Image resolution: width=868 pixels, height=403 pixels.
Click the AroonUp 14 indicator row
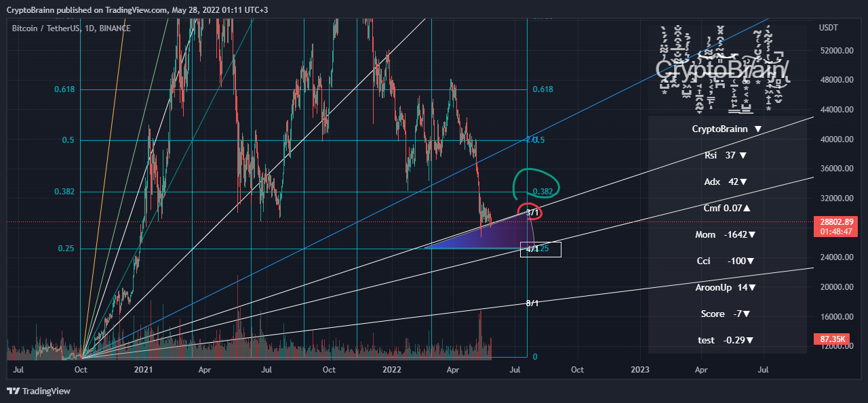coord(727,287)
